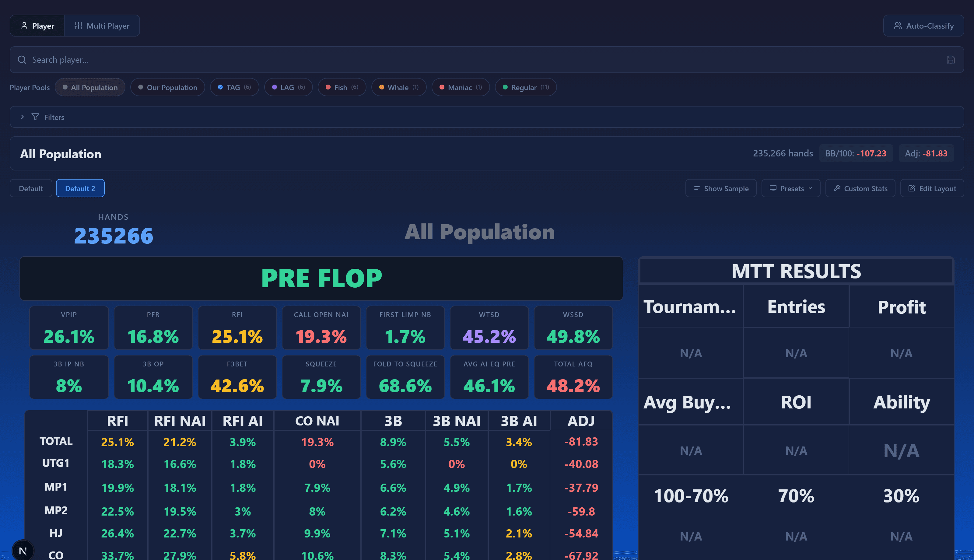Click the MTT RESULTS header
The image size is (974, 560).
(796, 271)
